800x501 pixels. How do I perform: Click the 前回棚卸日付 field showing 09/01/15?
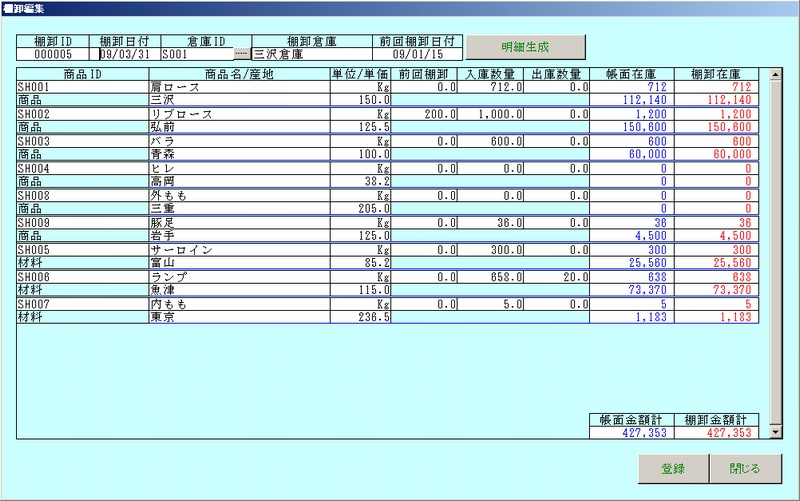[x=418, y=55]
